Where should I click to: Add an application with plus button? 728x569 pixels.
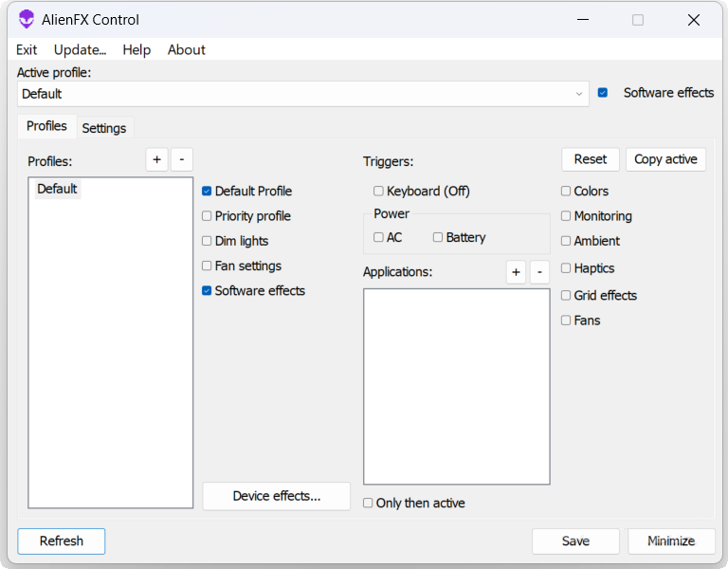pyautogui.click(x=516, y=273)
